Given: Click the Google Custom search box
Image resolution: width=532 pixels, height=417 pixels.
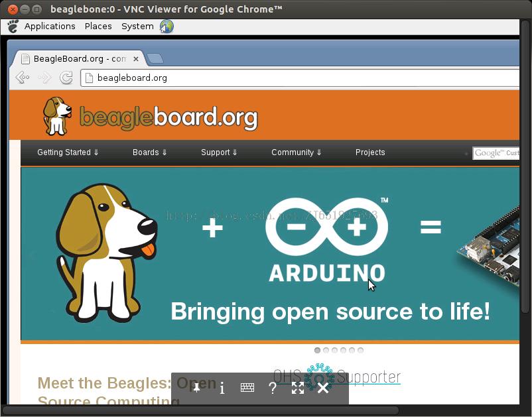Looking at the screenshot, I should coord(496,153).
